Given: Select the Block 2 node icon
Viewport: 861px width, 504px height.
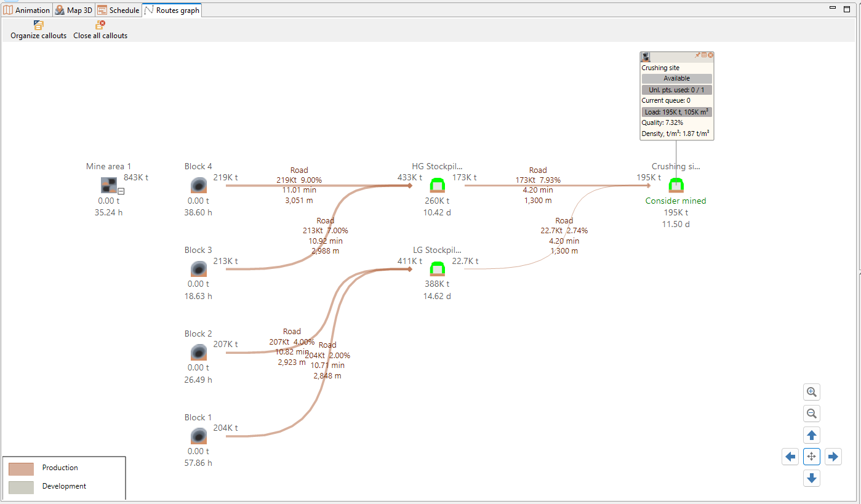Looking at the screenshot, I should [198, 353].
